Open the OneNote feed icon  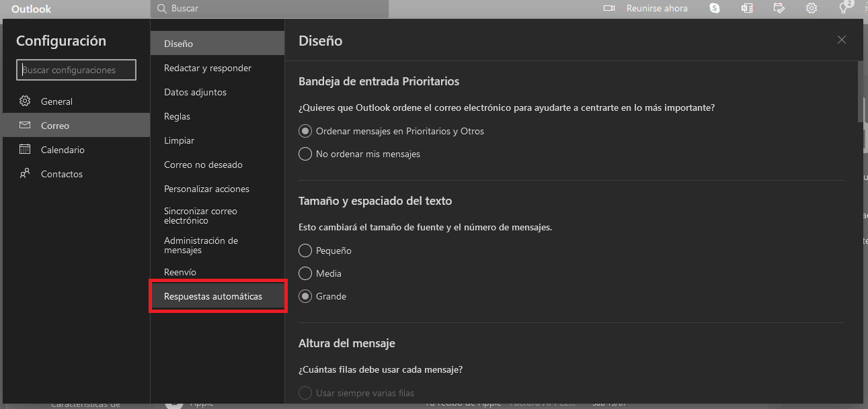(x=746, y=8)
